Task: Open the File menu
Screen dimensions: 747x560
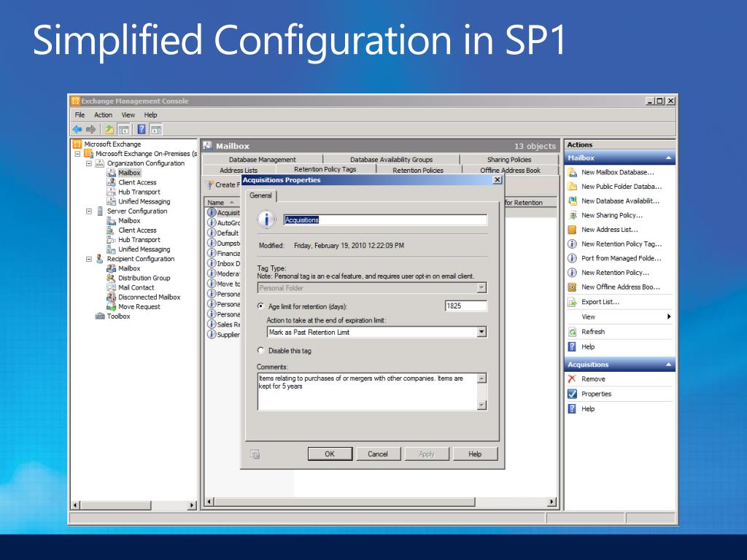Action: (x=80, y=114)
